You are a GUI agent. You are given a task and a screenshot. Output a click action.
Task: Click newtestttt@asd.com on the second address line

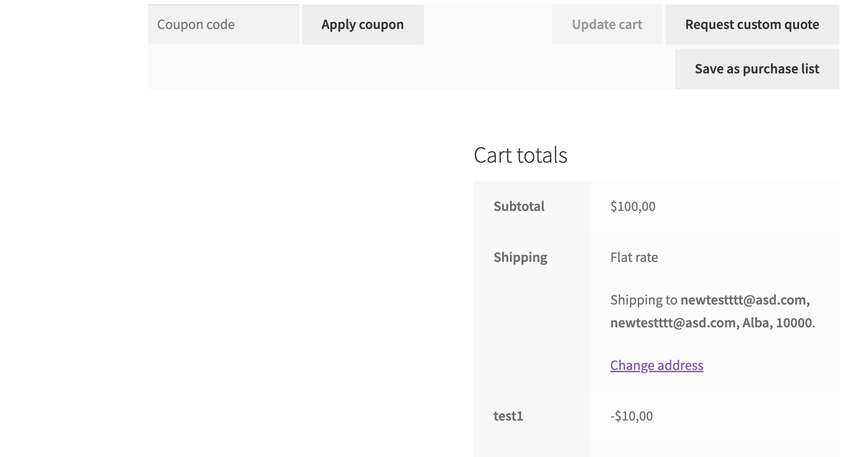pyautogui.click(x=673, y=323)
